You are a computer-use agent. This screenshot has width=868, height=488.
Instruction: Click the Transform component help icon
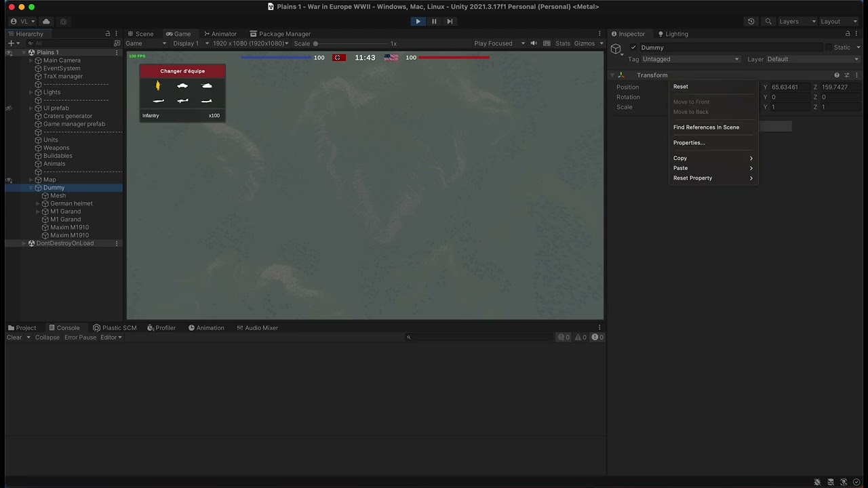[x=837, y=75]
